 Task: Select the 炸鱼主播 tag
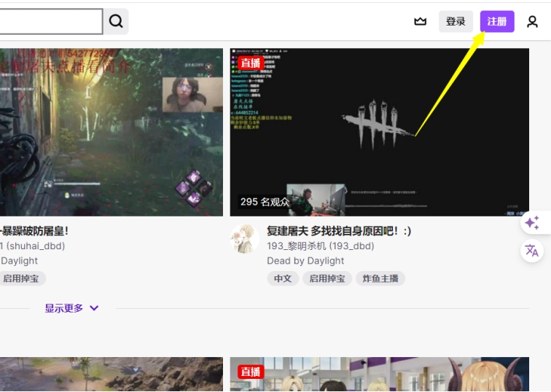tap(380, 278)
